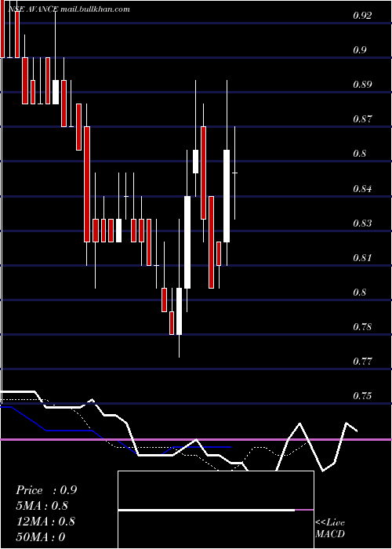Viewport: 392px width, 549px height.
Task: Click the 0.89 price axis label
Action: coord(362,85)
